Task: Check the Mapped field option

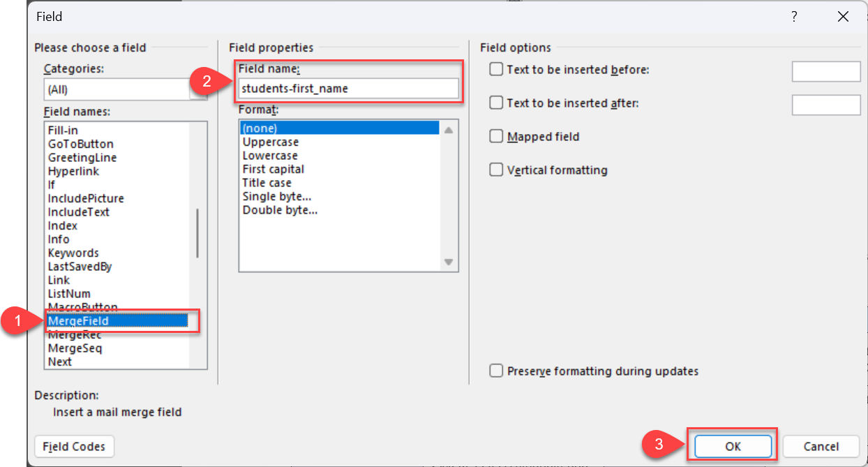Action: [496, 137]
